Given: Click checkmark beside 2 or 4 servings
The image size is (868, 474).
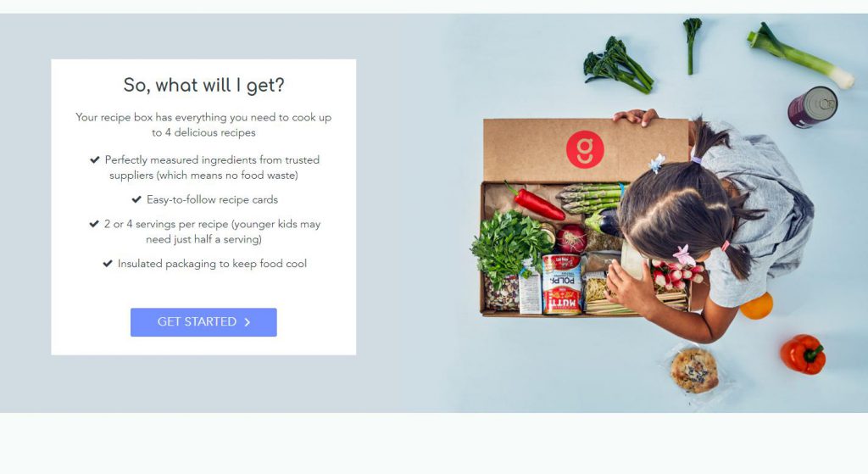Looking at the screenshot, I should tap(94, 224).
